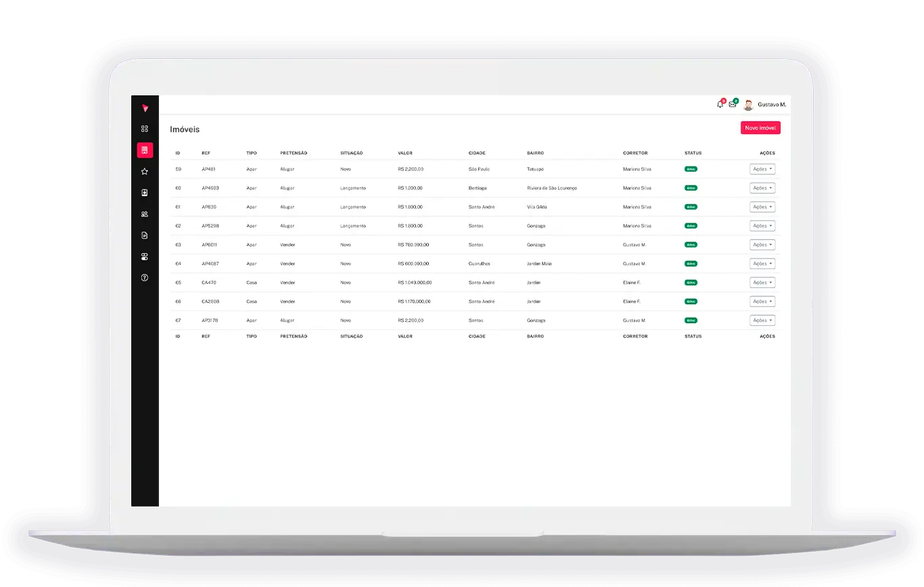Open Ações dropdown for row ID 67
924x587 pixels.
coord(762,321)
